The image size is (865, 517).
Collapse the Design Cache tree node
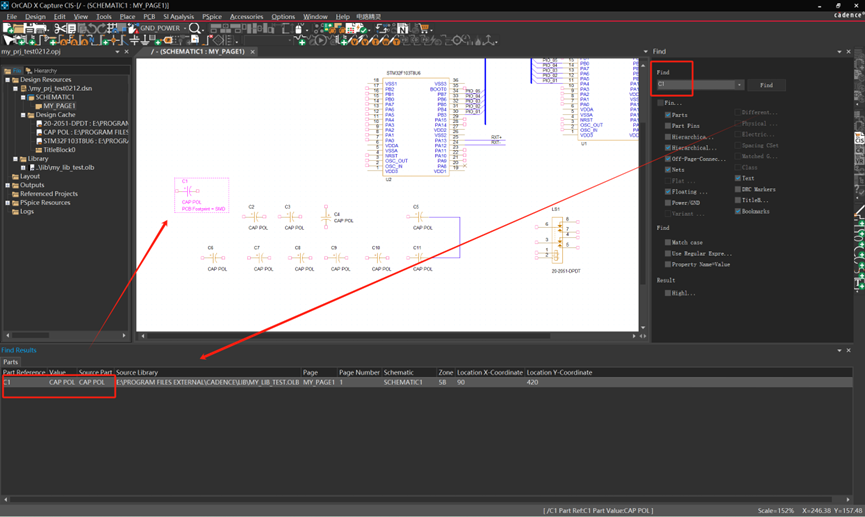(x=23, y=115)
